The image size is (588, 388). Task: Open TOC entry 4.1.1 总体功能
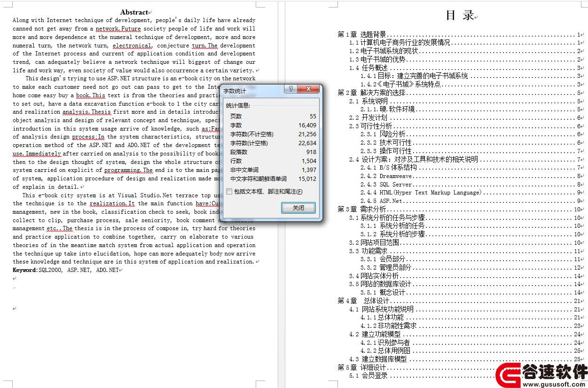[x=471, y=318]
